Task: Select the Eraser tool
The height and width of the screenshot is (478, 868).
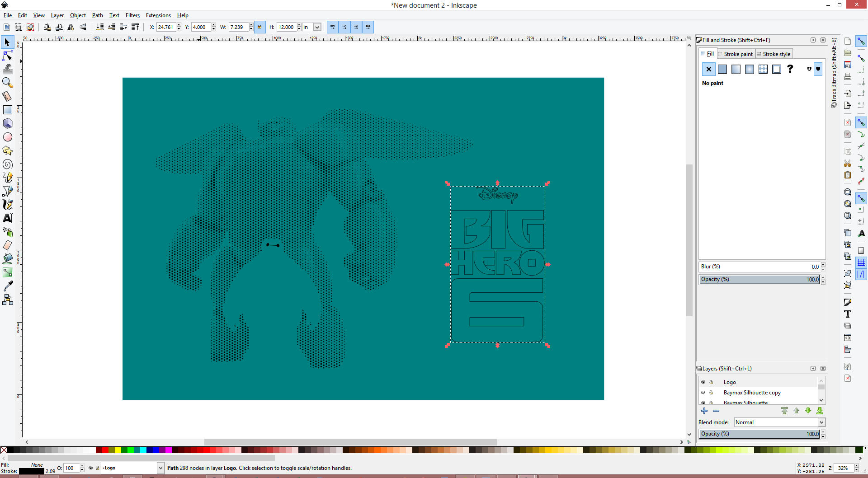Action: 8,245
